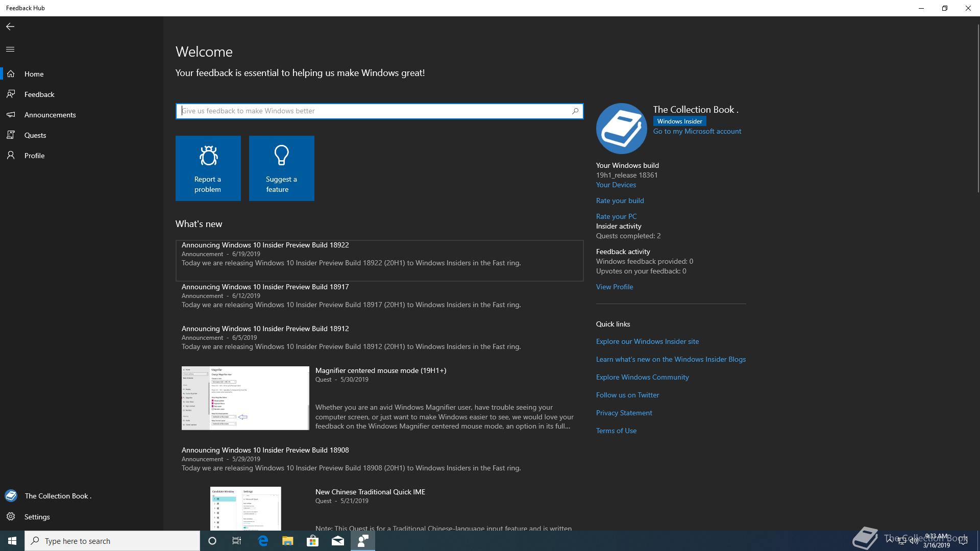Click Rate your build link
Screen dimensions: 980x551
point(620,201)
